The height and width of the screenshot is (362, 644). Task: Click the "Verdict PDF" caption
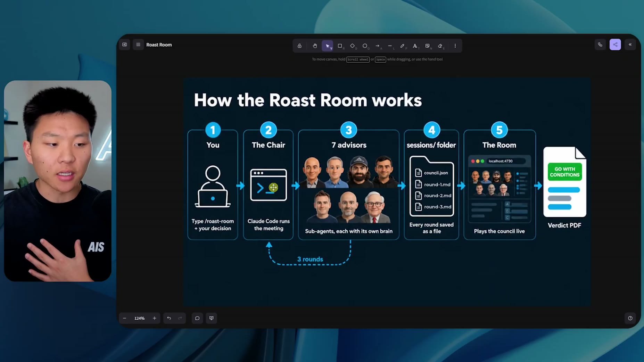tap(564, 225)
